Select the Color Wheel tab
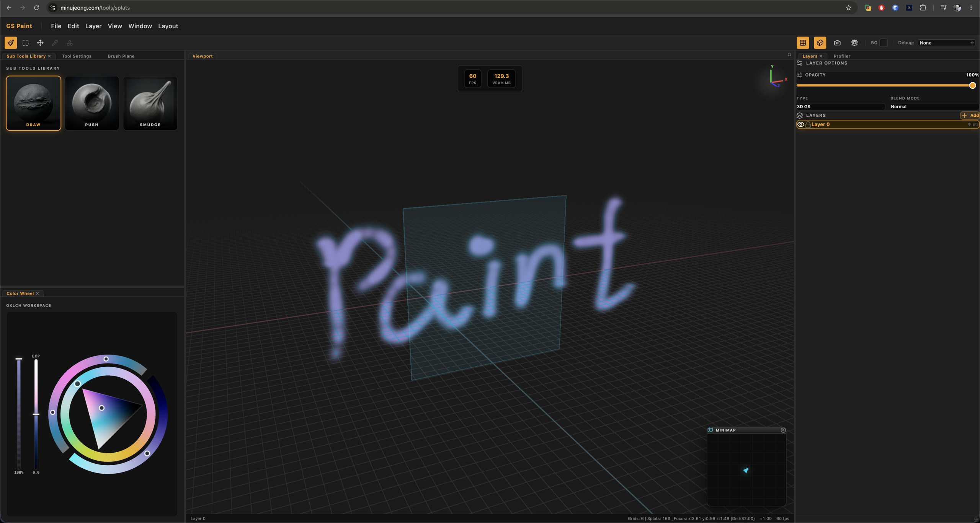The width and height of the screenshot is (980, 523). click(20, 293)
